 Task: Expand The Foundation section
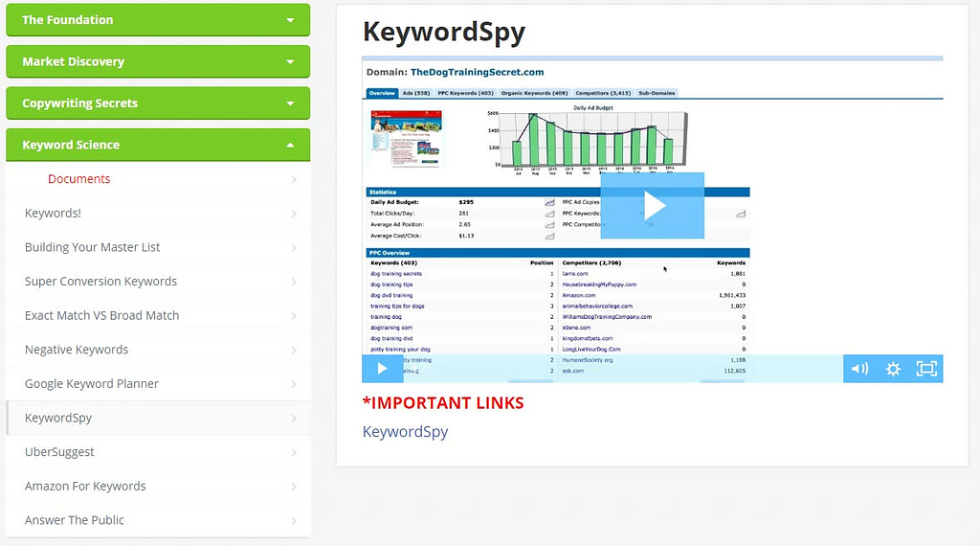pyautogui.click(x=158, y=20)
